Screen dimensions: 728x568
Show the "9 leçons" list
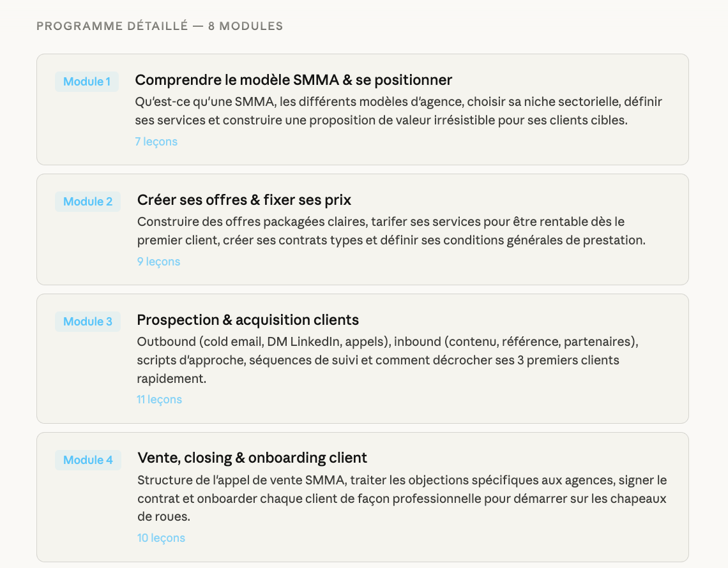(x=158, y=262)
